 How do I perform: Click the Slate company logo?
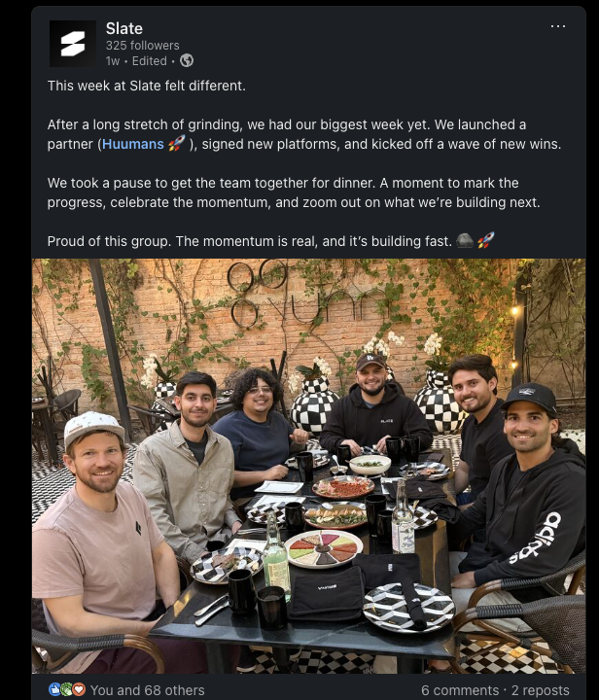73,44
